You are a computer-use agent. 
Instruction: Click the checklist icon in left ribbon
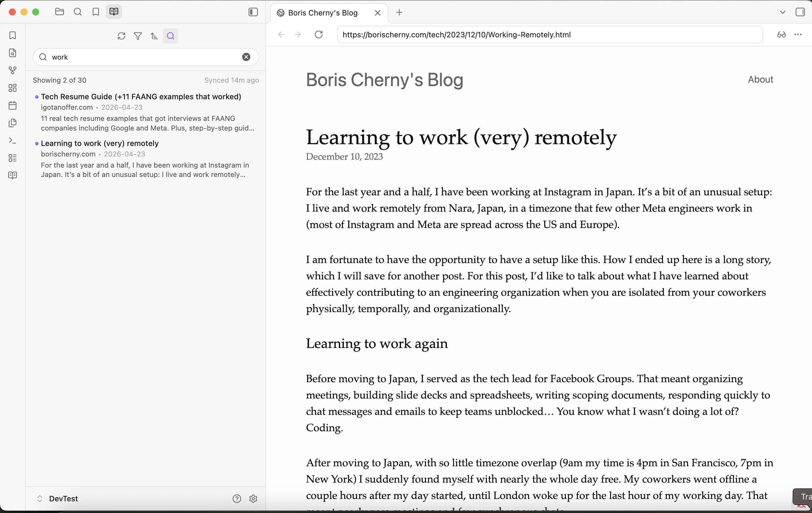pyautogui.click(x=13, y=158)
